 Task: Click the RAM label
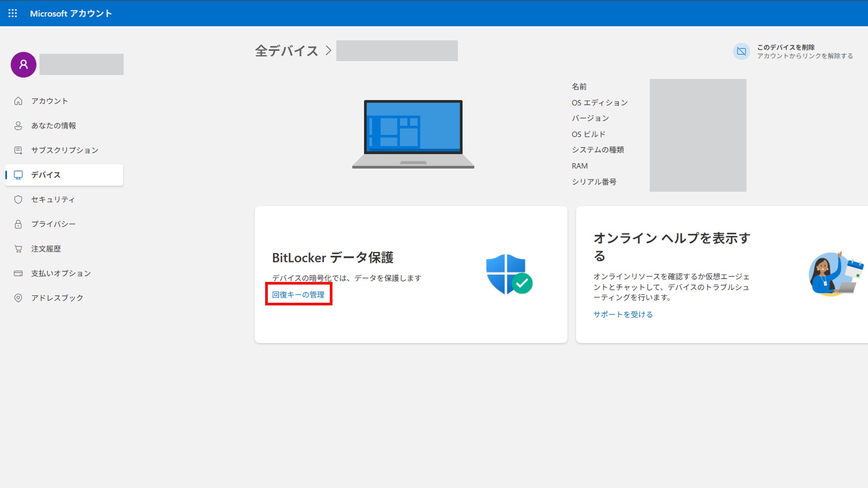[x=580, y=166]
